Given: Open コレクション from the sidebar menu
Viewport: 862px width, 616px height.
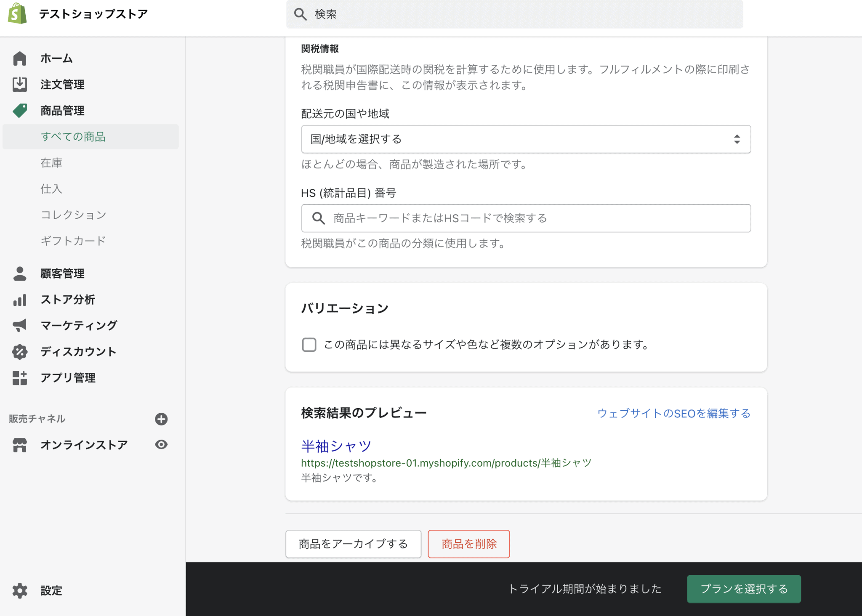Looking at the screenshot, I should (x=73, y=215).
